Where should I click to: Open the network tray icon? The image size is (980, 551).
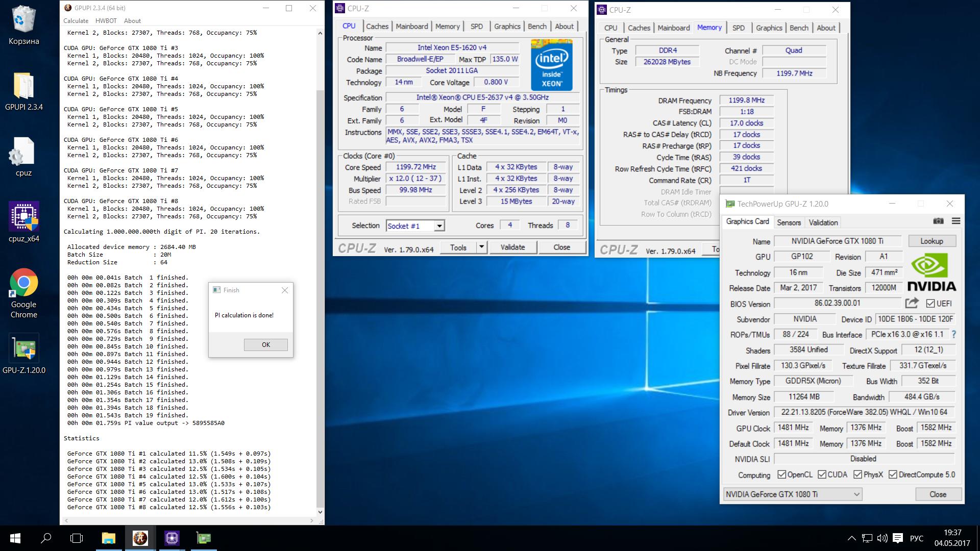tap(867, 538)
